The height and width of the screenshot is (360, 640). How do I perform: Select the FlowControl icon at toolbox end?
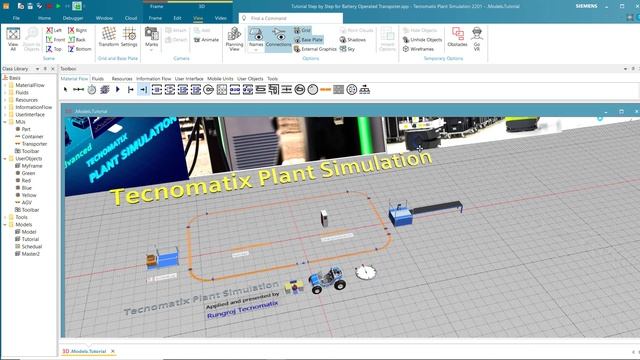364,89
